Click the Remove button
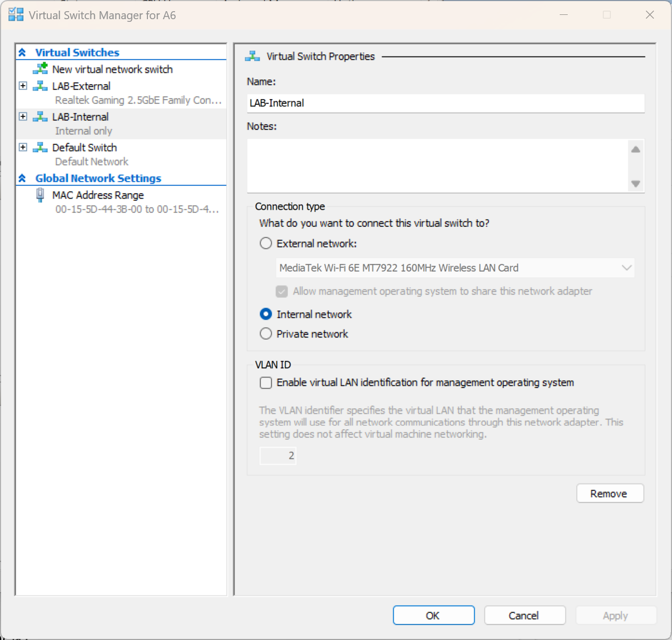The width and height of the screenshot is (672, 640). coord(610,494)
